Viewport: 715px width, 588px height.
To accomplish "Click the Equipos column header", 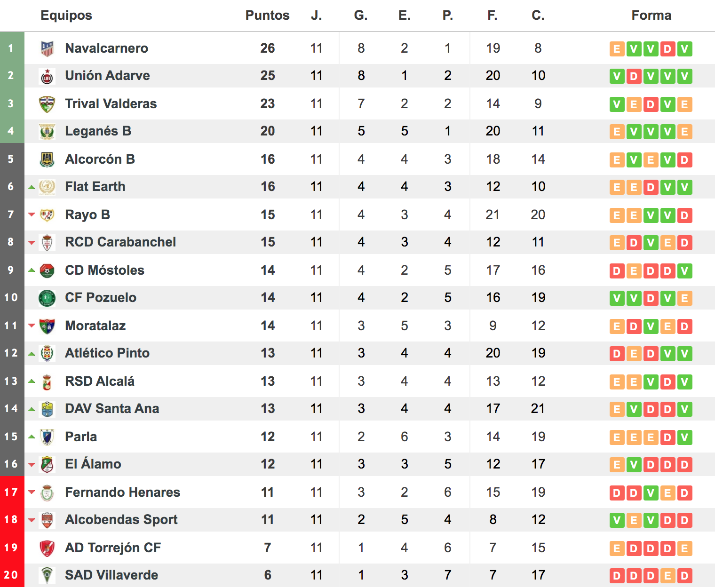I will coord(66,15).
